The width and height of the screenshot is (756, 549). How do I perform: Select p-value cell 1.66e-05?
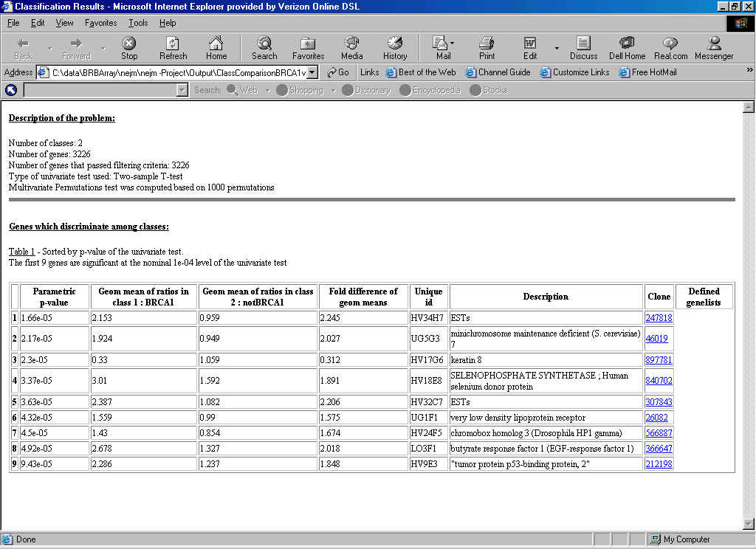(x=55, y=318)
